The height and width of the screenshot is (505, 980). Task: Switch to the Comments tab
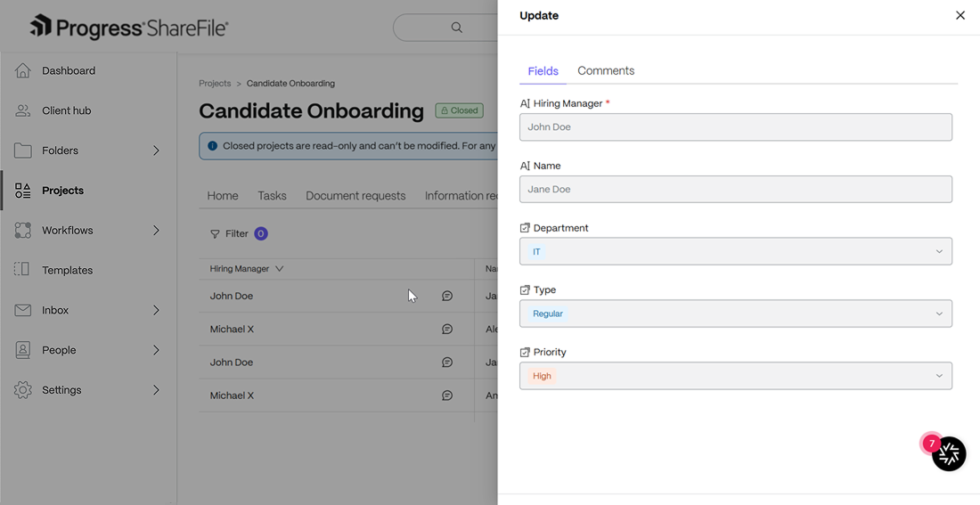click(x=606, y=70)
